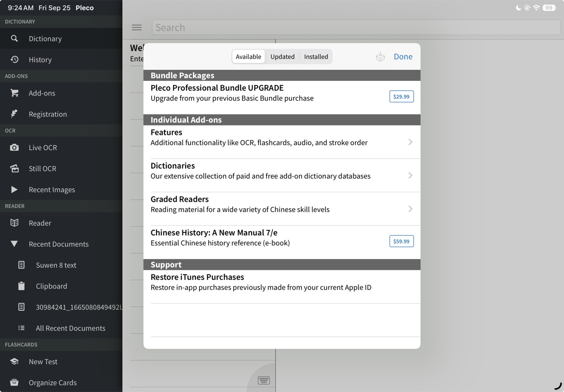The height and width of the screenshot is (392, 564).
Task: Open the Organize Cards box icon
Action: pos(15,383)
